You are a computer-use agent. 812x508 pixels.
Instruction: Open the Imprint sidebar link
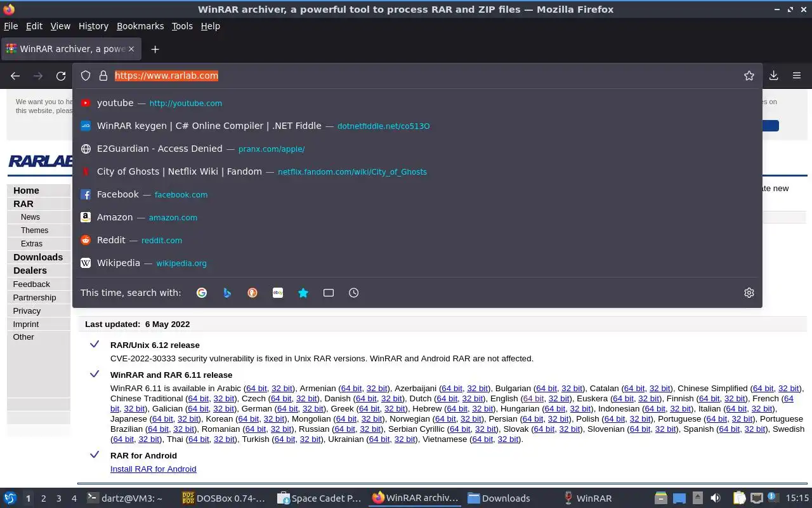26,324
